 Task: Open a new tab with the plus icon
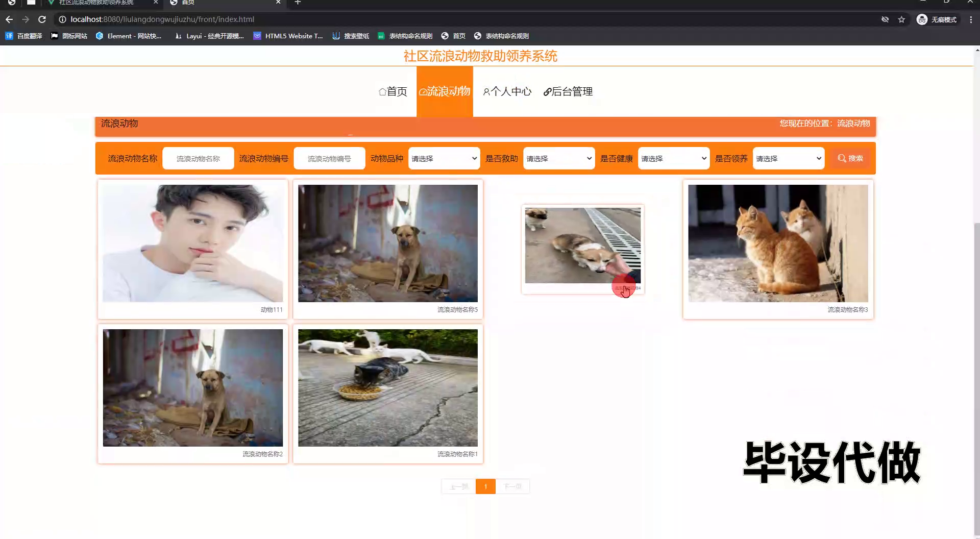(298, 3)
